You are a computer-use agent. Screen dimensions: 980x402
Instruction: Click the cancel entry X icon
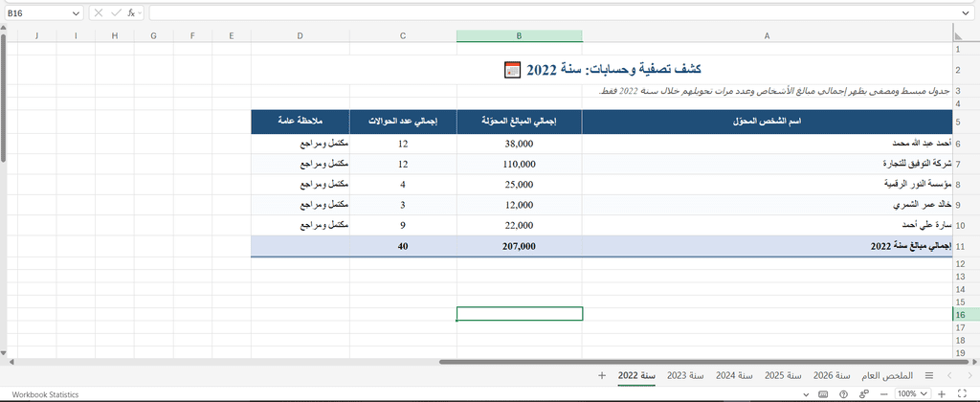99,12
